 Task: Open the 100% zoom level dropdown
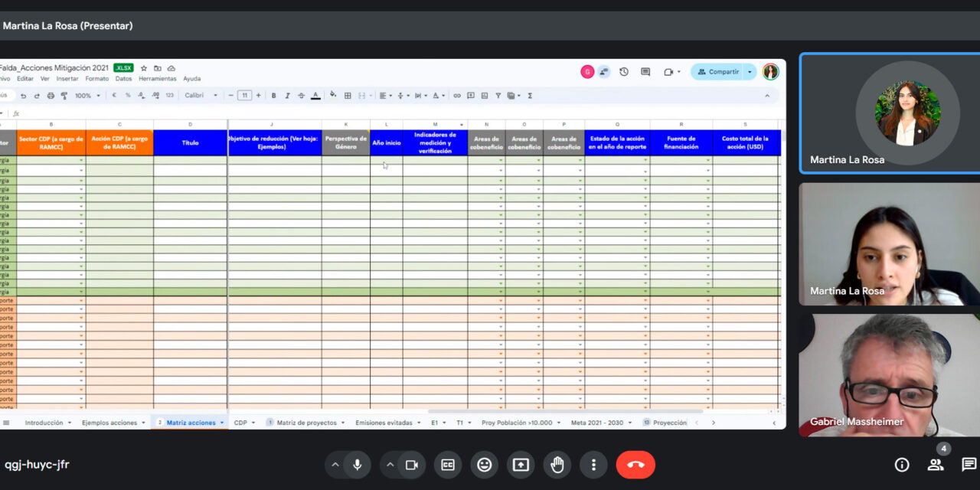[x=87, y=96]
